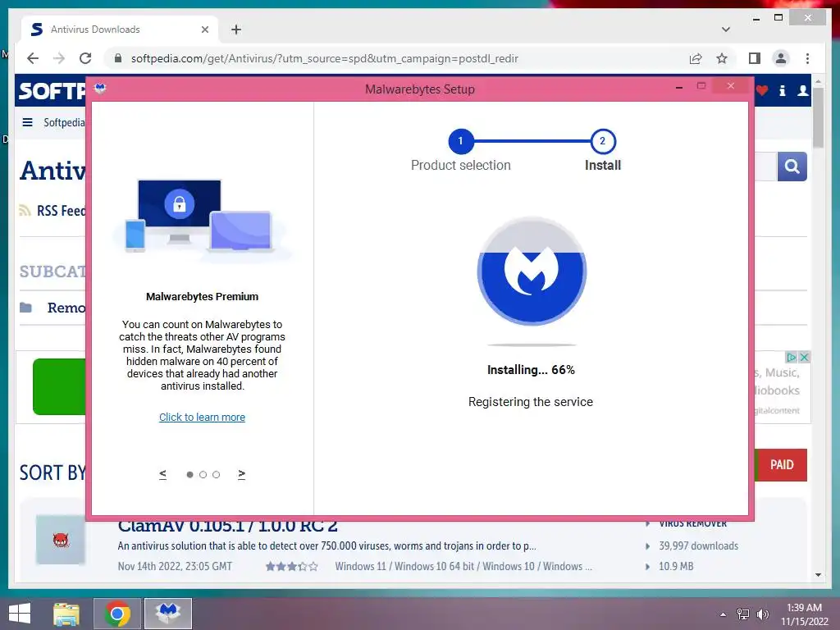Viewport: 840px width, 630px height.
Task: Click the info icon on Softpedia header
Action: (782, 90)
